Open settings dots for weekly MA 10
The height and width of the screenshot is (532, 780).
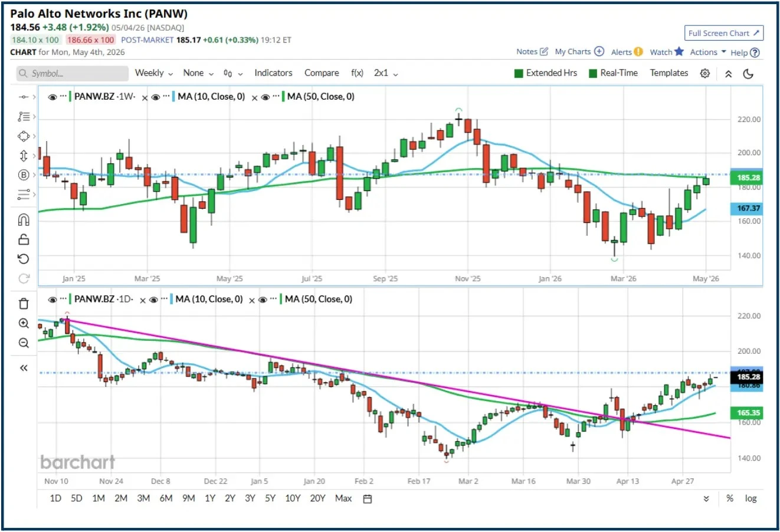(166, 97)
